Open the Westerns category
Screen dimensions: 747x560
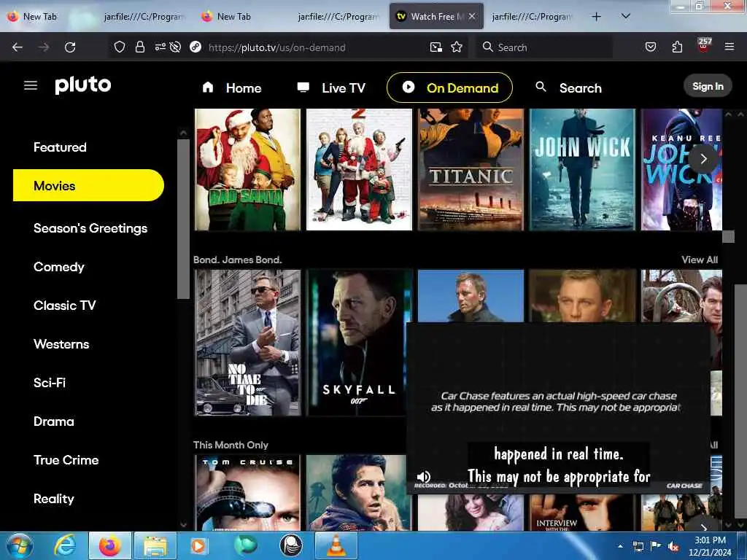click(x=61, y=344)
